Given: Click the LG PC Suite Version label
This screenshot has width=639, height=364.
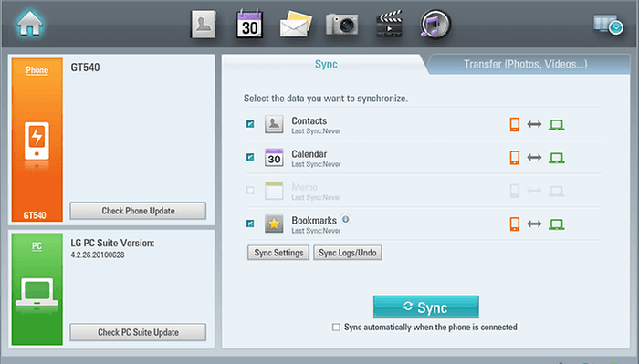Looking at the screenshot, I should pos(112,243).
